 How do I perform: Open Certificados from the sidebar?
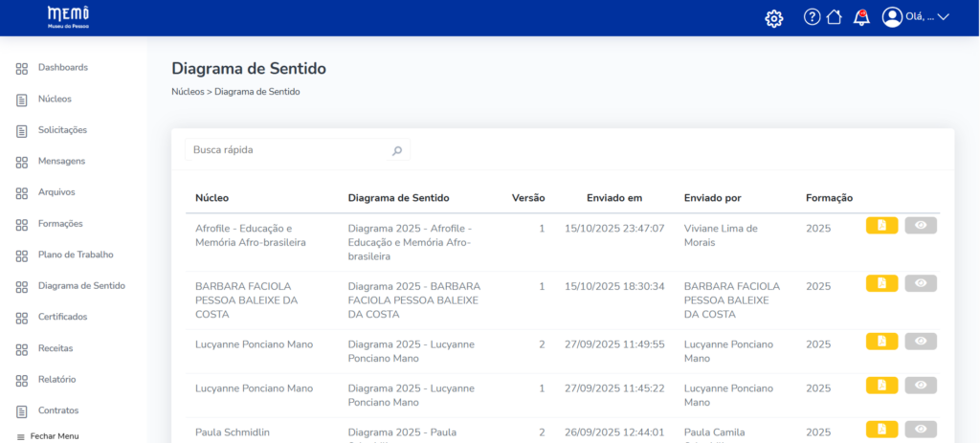point(62,317)
